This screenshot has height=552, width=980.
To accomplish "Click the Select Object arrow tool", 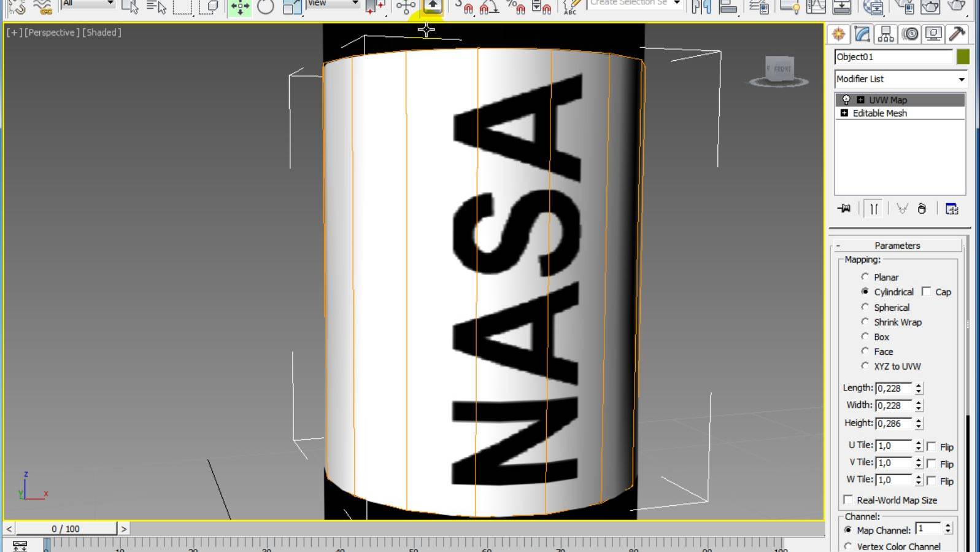I will coord(130,7).
